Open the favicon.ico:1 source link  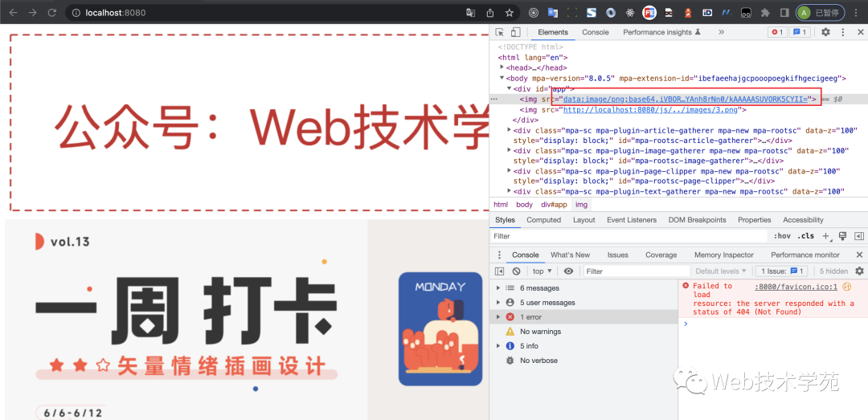pos(797,286)
